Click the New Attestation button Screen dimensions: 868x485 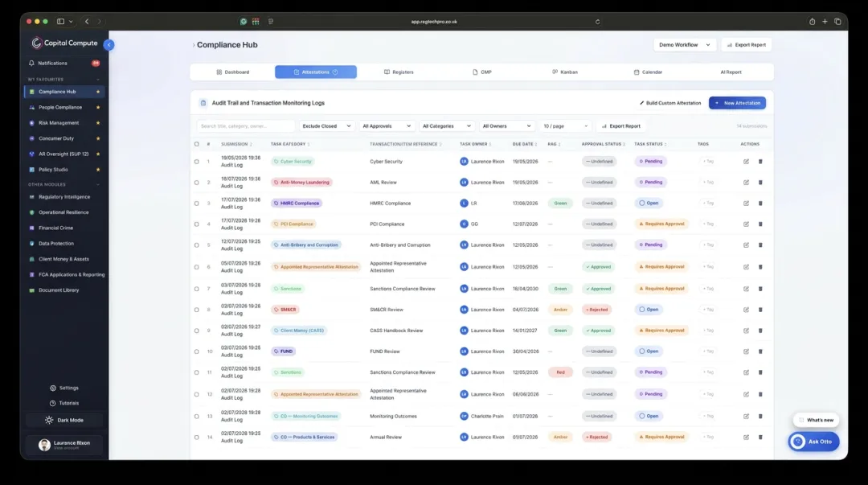(737, 103)
